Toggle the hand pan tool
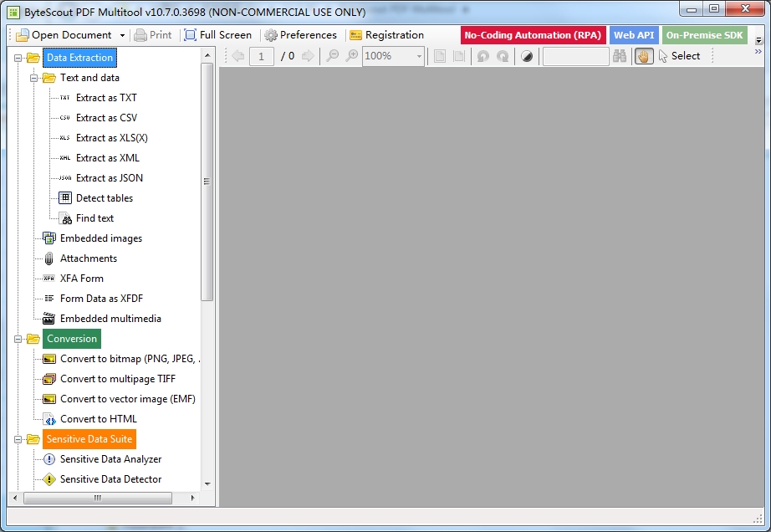Screen dimensions: 771x532 [644, 56]
